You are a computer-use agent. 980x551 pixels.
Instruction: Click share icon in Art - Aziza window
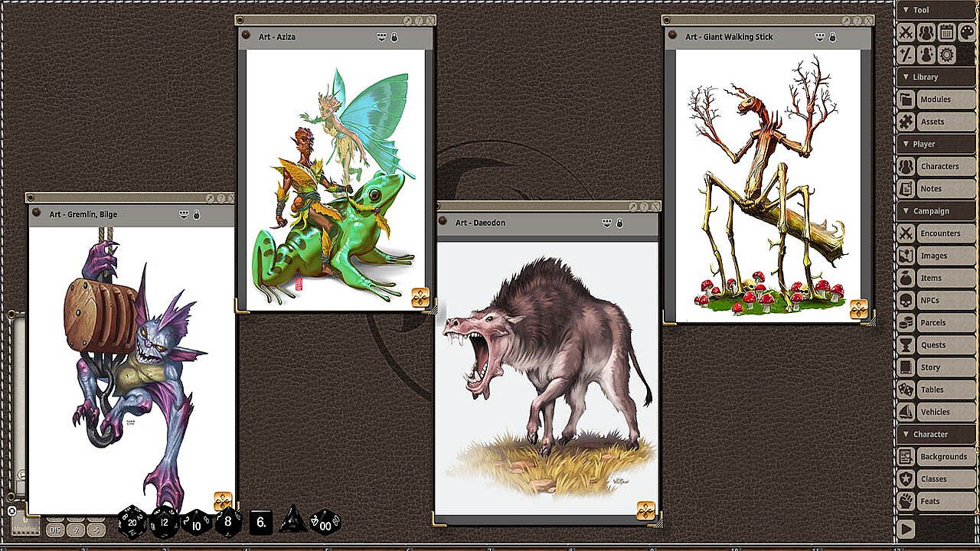[381, 37]
